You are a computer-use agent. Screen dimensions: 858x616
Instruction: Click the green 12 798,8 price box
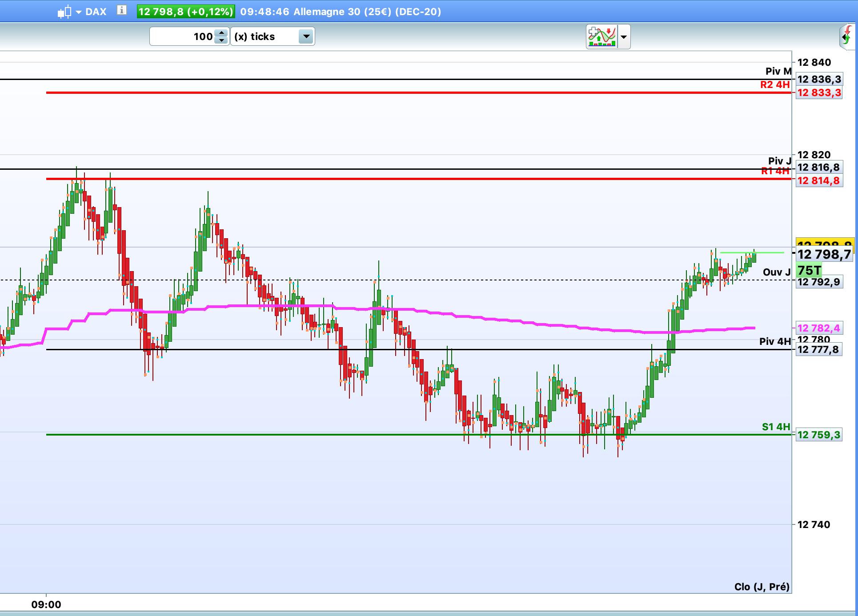186,12
